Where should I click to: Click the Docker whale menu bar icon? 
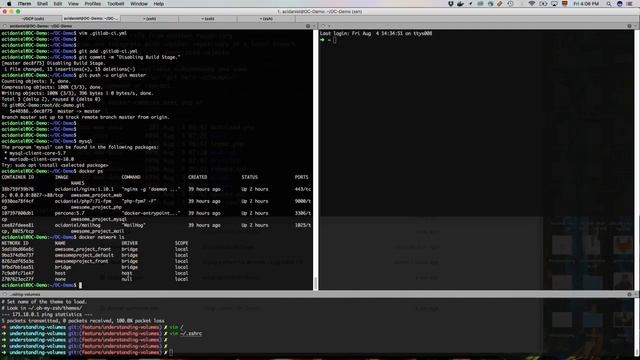click(x=460, y=4)
